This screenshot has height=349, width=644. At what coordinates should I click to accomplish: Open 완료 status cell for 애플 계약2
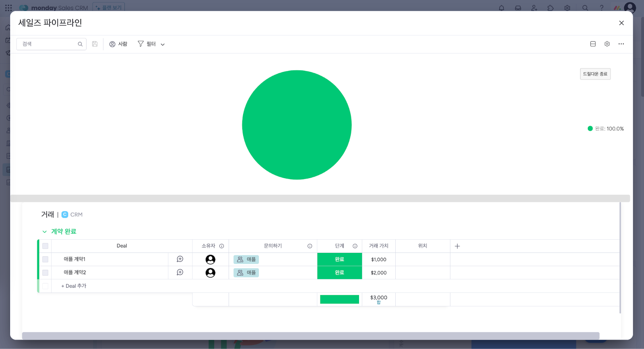340,273
